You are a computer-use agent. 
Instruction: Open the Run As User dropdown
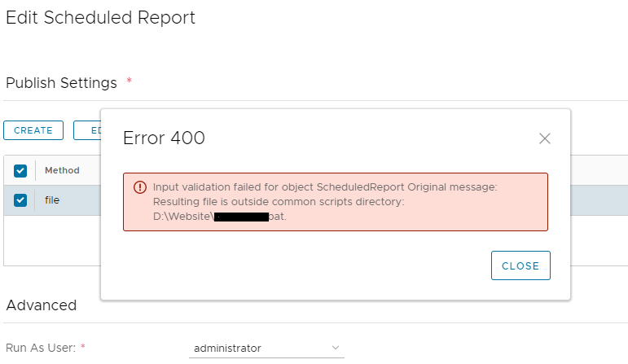(266, 348)
